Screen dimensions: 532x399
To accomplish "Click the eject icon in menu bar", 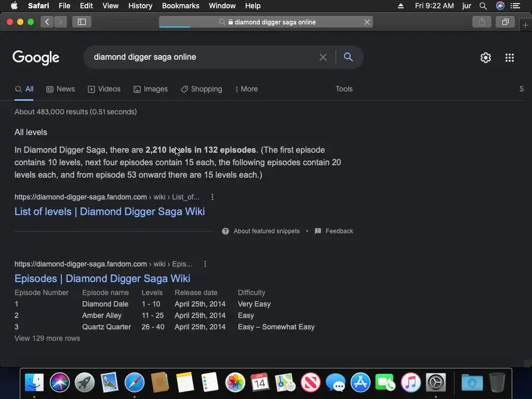I will click(x=401, y=6).
